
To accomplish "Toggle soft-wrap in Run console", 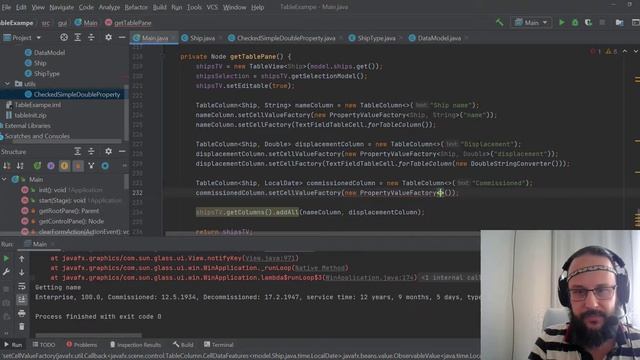I will pos(22,286).
